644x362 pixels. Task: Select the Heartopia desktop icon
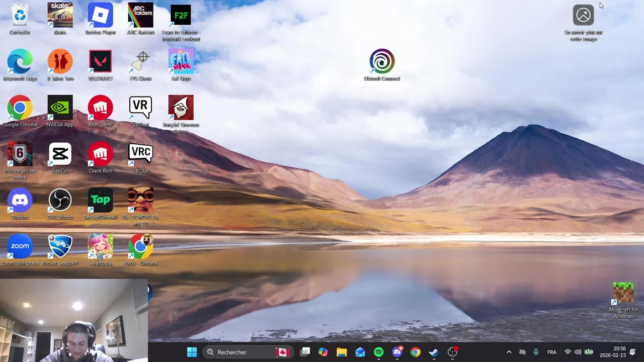(x=100, y=250)
